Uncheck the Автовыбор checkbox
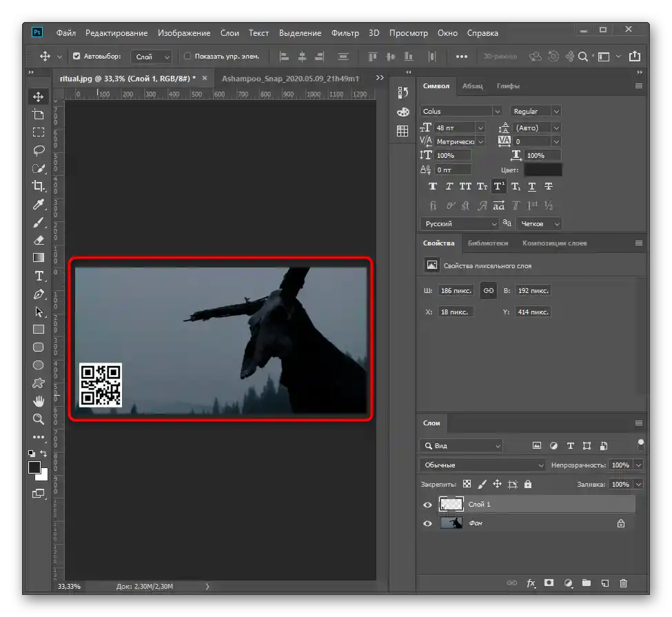 coord(77,57)
